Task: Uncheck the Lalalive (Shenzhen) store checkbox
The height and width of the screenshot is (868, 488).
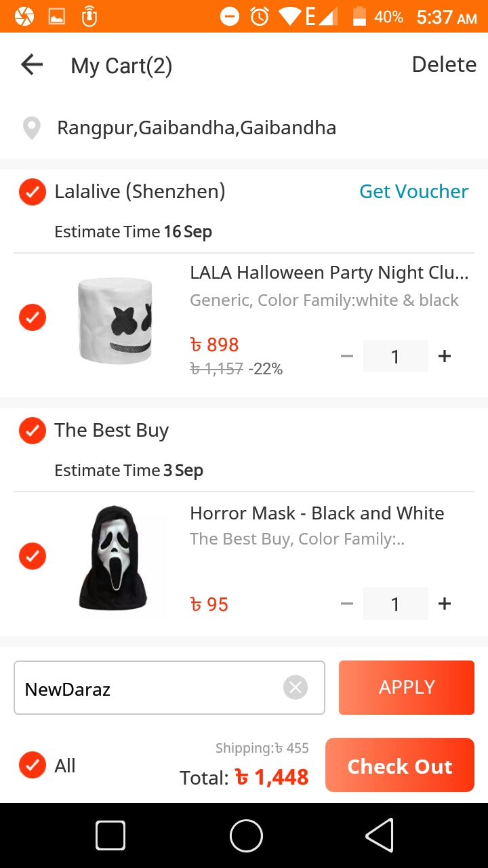Action: tap(32, 192)
